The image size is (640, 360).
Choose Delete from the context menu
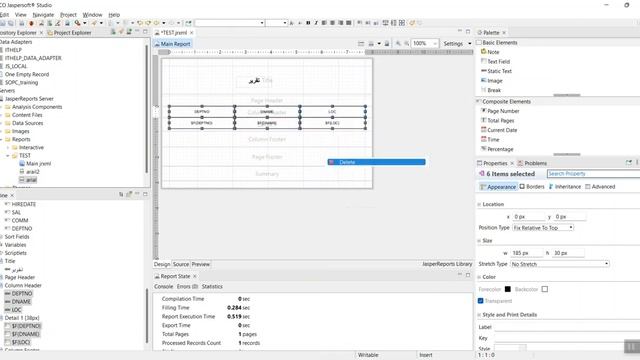coord(376,162)
